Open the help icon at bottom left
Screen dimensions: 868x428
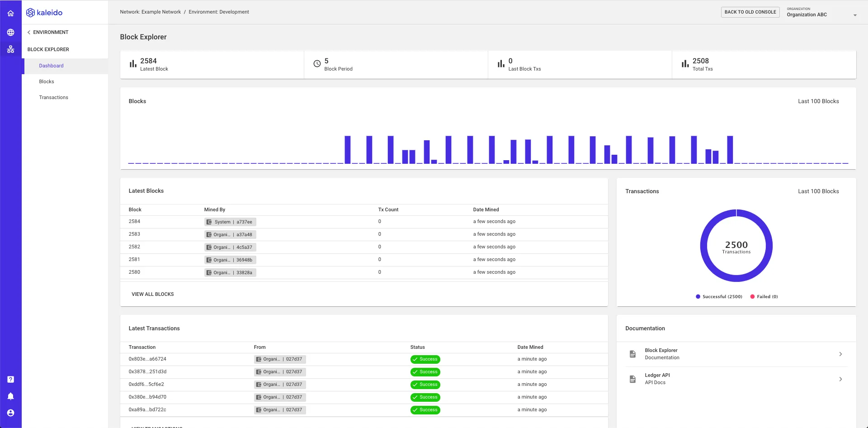pos(10,379)
